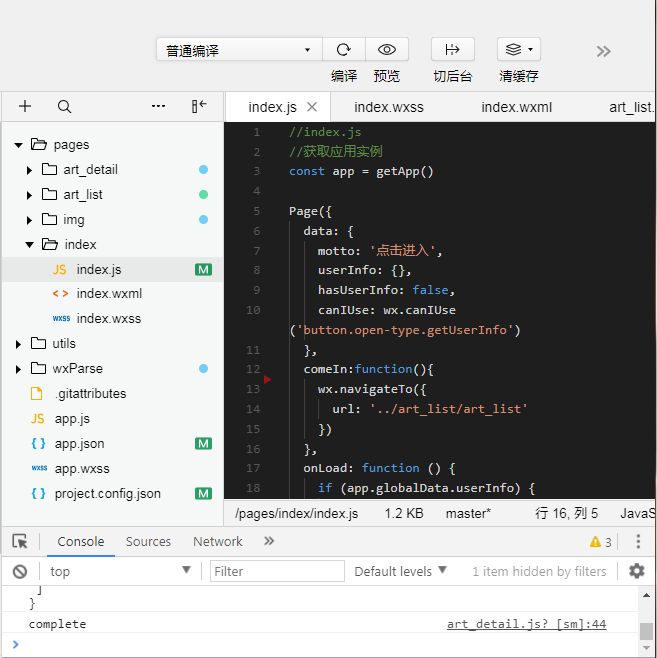This screenshot has width=657, height=658.
Task: Show more devtools tabs chevron
Action: (269, 541)
